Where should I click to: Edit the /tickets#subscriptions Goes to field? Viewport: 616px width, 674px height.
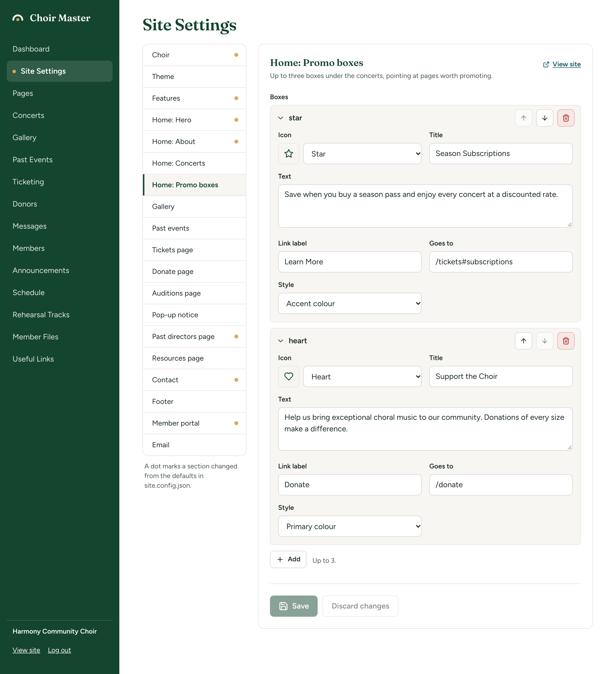tap(501, 262)
